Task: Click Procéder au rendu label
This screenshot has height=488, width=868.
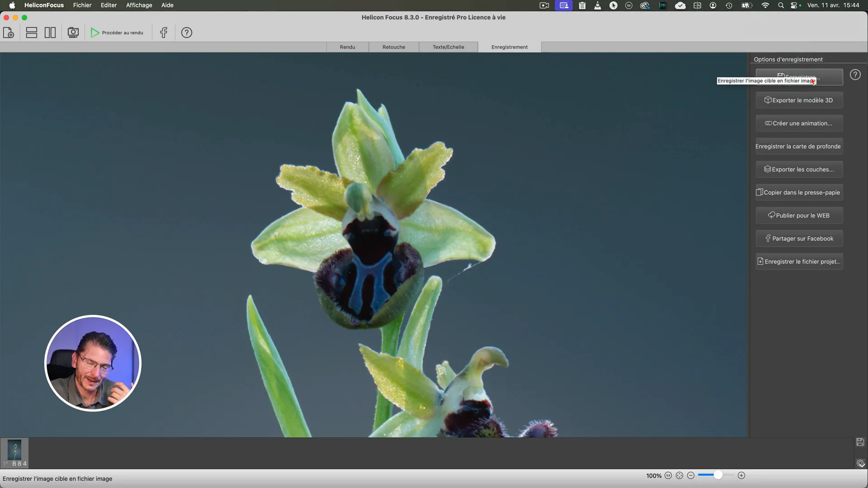Action: [x=123, y=33]
